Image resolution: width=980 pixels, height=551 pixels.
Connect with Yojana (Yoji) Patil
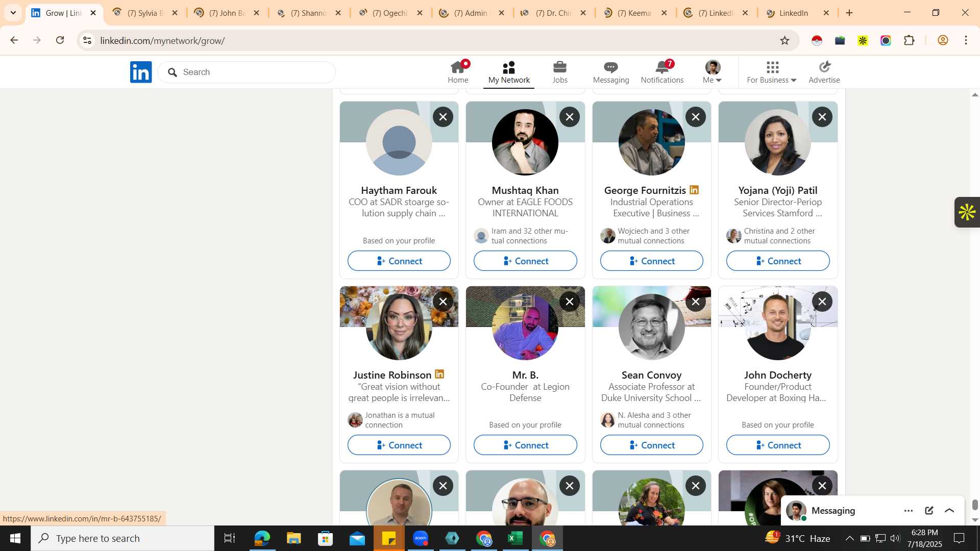tap(778, 261)
